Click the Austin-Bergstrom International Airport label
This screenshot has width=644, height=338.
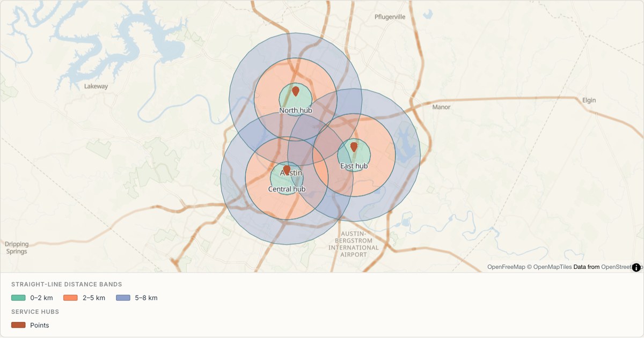click(354, 244)
